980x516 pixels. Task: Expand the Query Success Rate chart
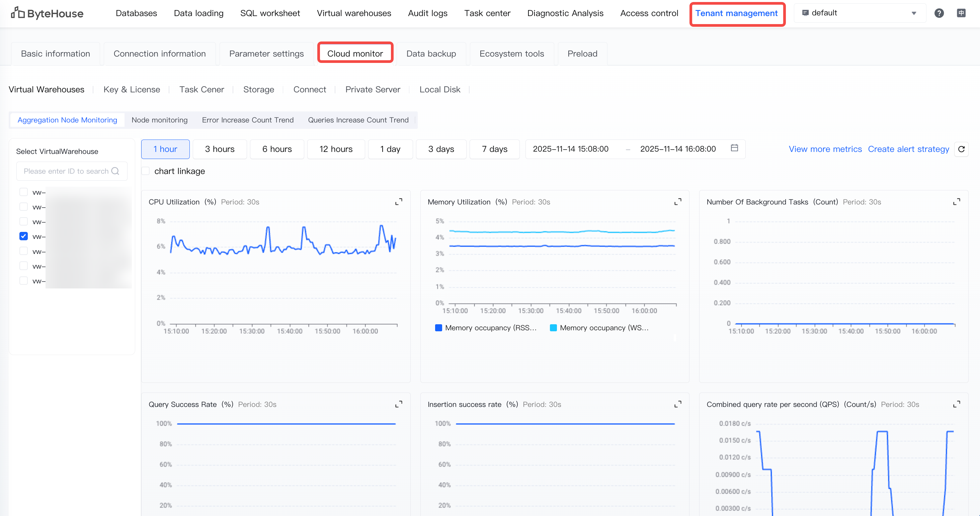tap(398, 404)
